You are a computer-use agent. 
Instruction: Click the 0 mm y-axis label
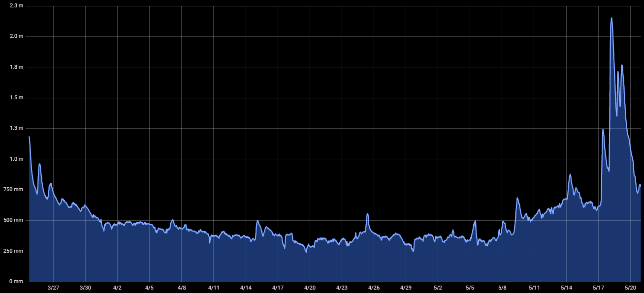click(16, 282)
